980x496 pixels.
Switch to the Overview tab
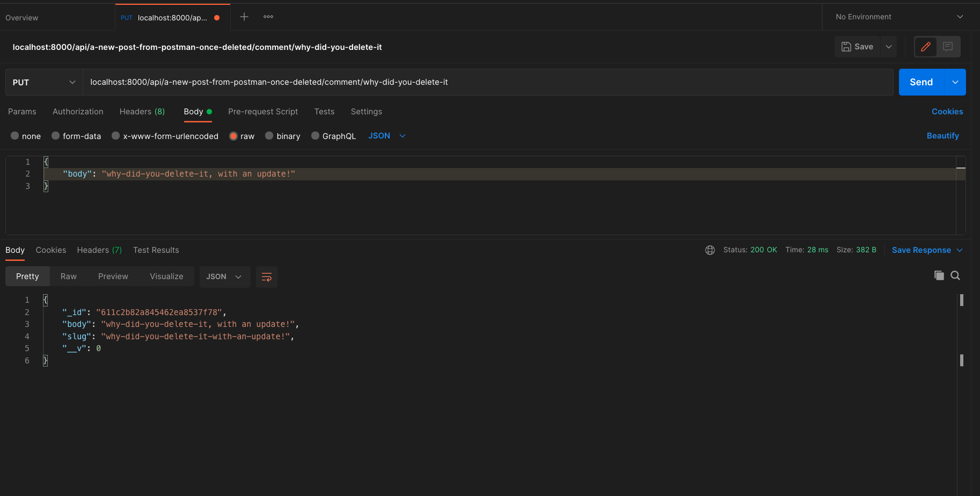pyautogui.click(x=22, y=18)
